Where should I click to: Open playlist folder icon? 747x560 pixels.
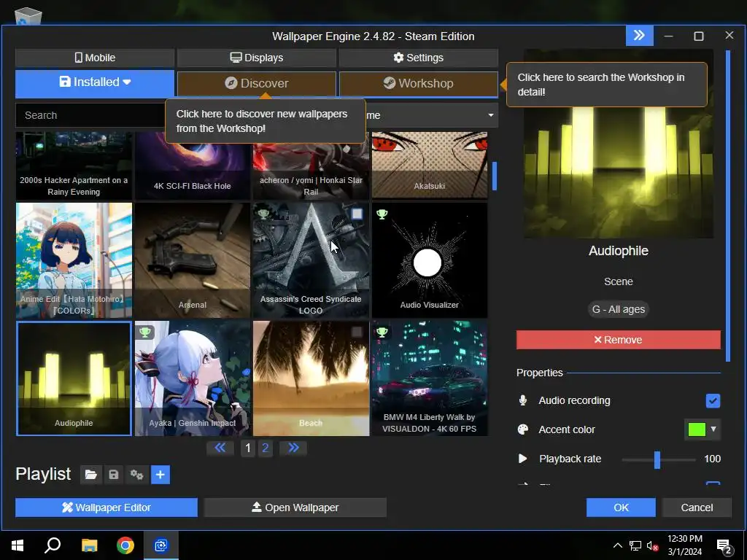tap(91, 475)
